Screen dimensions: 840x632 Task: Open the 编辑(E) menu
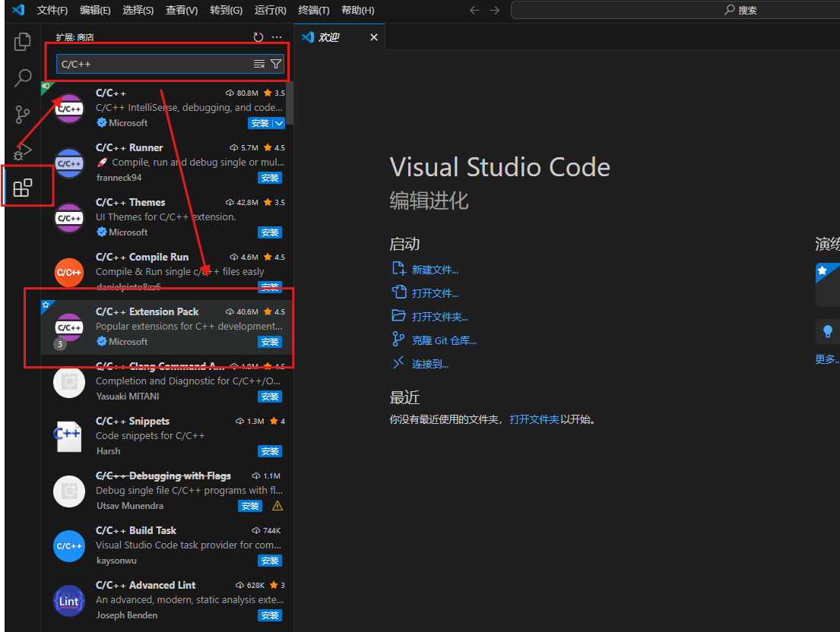(95, 10)
